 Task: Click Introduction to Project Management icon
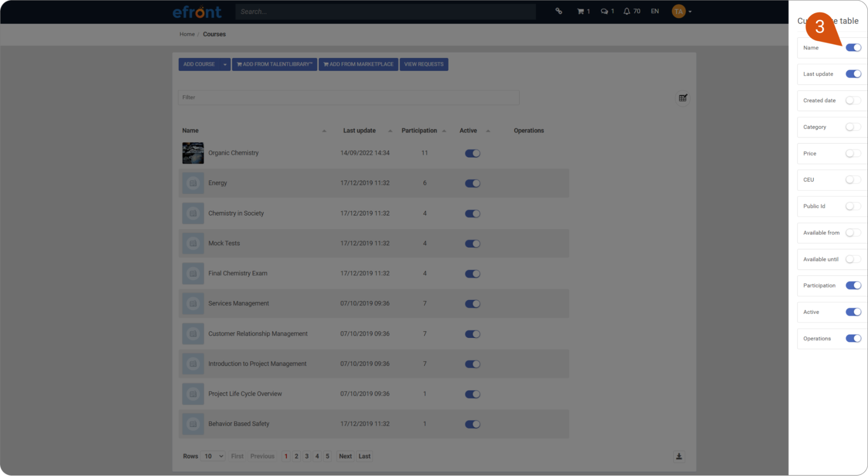pos(193,364)
